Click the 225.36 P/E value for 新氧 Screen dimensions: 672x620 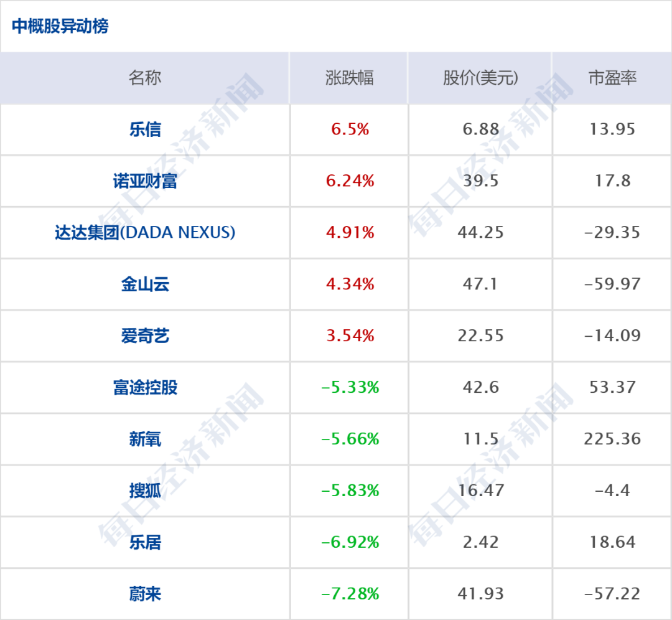click(612, 439)
